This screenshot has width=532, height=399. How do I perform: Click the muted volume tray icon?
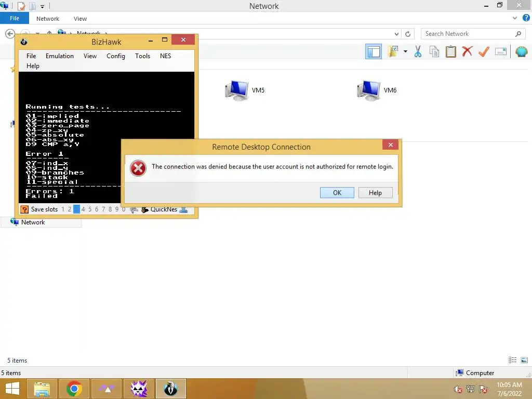[458, 389]
